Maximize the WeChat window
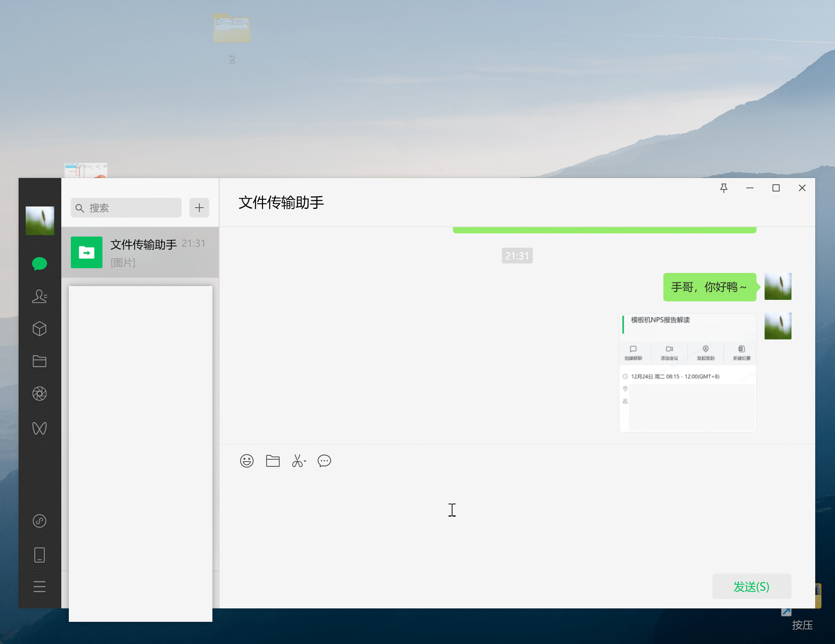 tap(776, 188)
